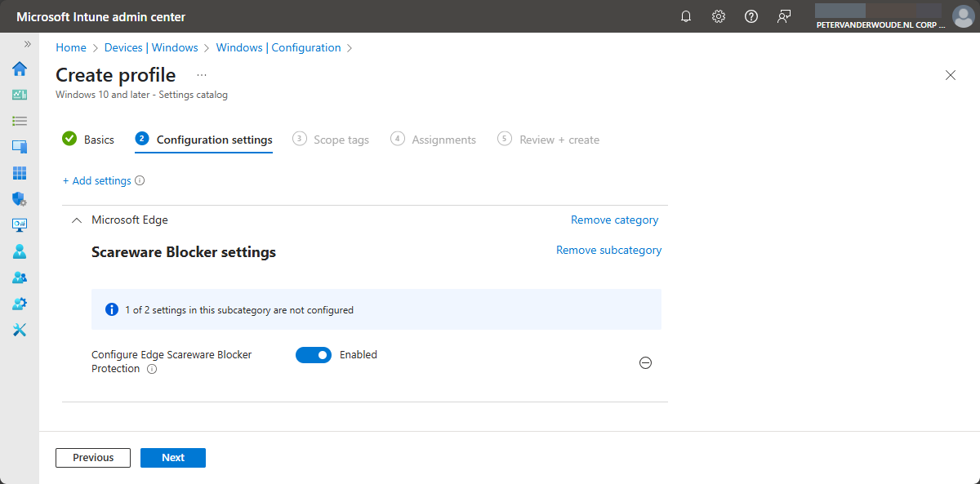Open the more options ellipsis beside Create profile
Viewport: 980px width, 484px height.
click(202, 75)
